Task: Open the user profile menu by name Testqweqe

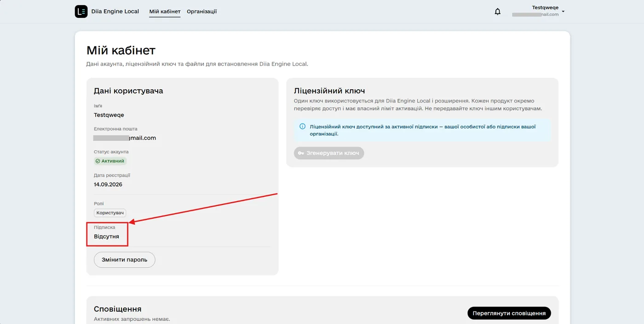Action: click(x=545, y=8)
